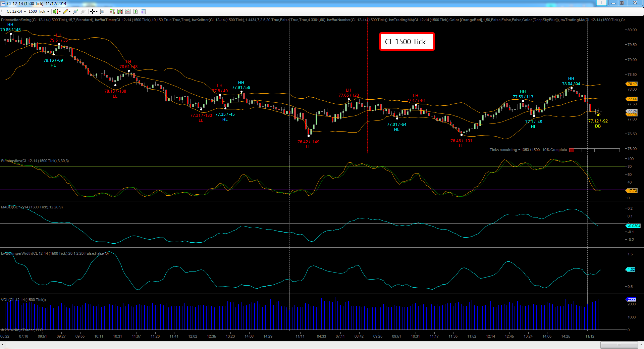Click the 78.04 / 94 swing label

571,84
